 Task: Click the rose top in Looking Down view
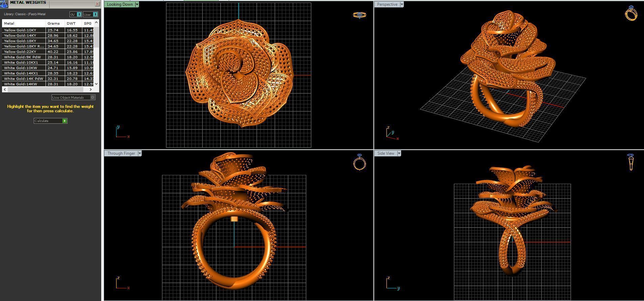pos(239,72)
